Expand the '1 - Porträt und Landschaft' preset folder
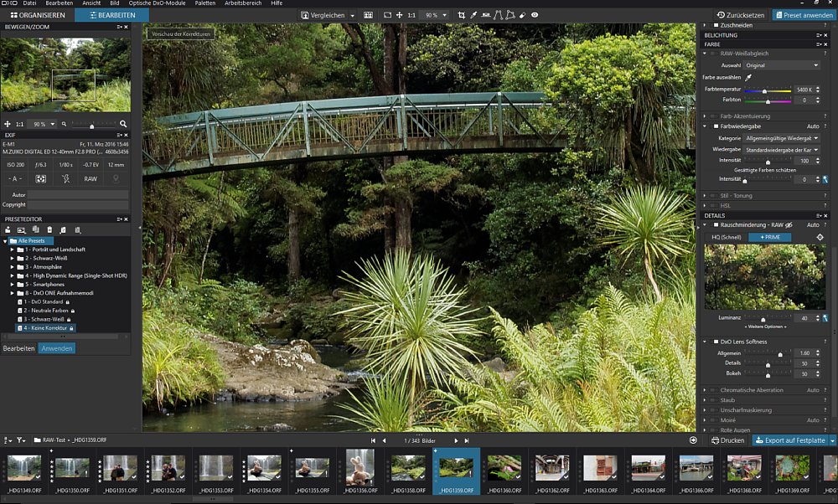This screenshot has width=838, height=504. [x=13, y=249]
